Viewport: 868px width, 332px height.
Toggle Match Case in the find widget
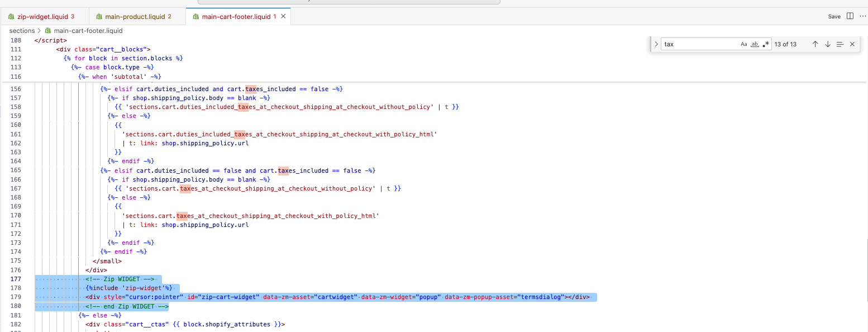(743, 44)
